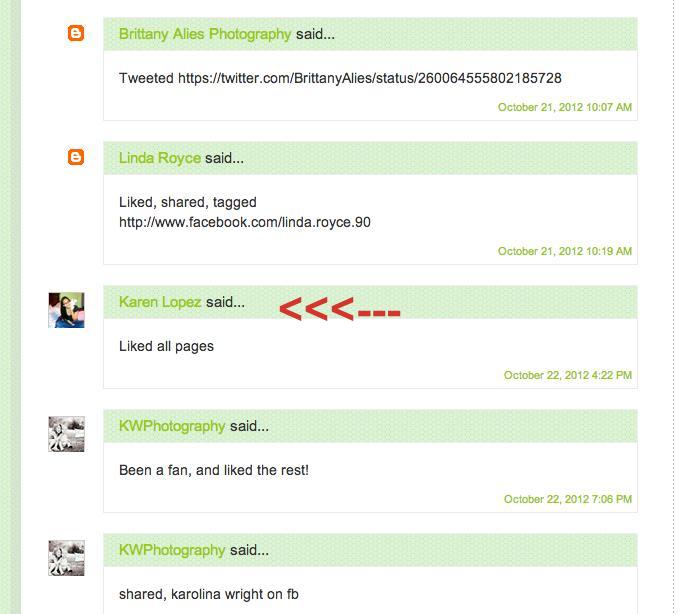The height and width of the screenshot is (614, 689).
Task: Click Karen Lopez commenter name
Action: (x=160, y=302)
